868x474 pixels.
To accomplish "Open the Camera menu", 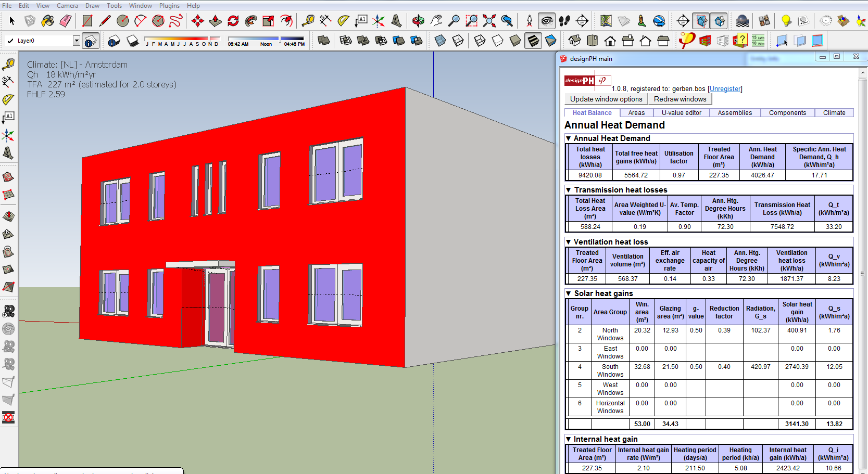I will [67, 6].
